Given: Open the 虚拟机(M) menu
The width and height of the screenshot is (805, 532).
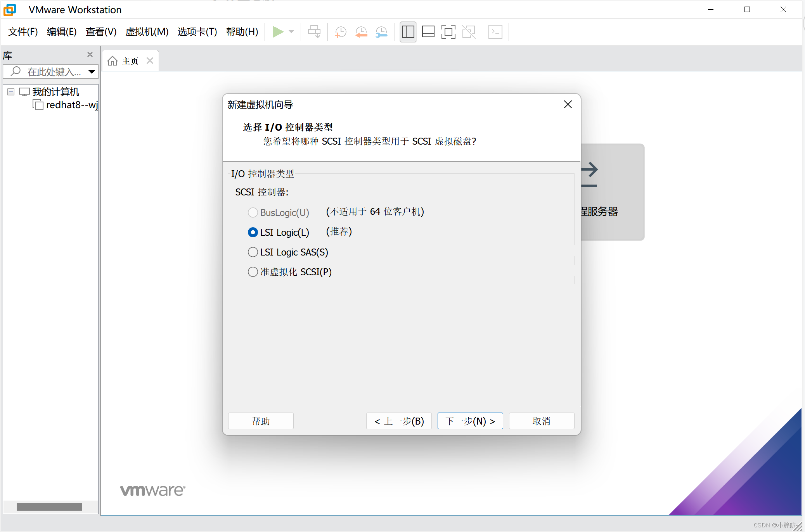Looking at the screenshot, I should [x=147, y=32].
